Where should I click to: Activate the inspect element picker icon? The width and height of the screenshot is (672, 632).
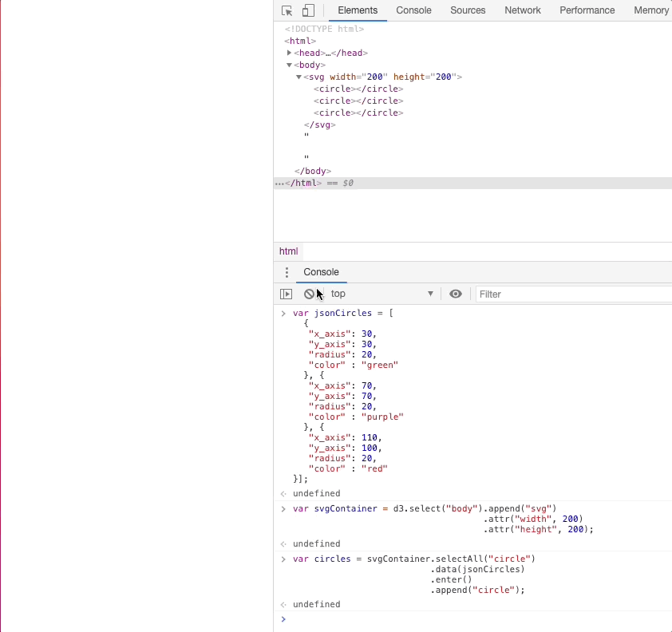[x=287, y=10]
